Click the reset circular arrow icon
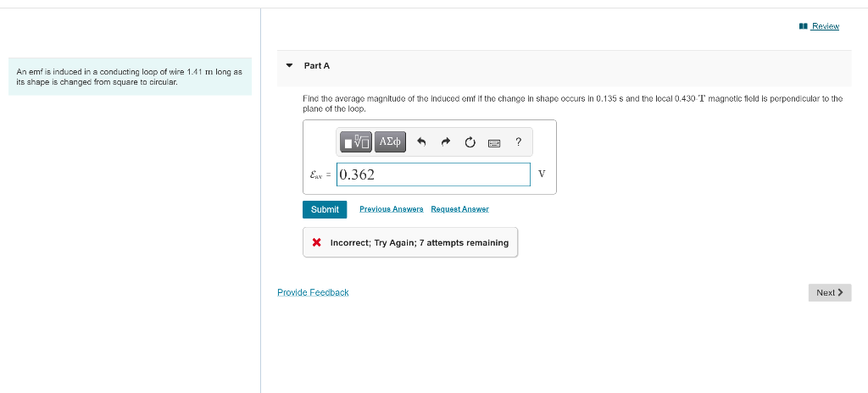868x393 pixels. [x=470, y=142]
